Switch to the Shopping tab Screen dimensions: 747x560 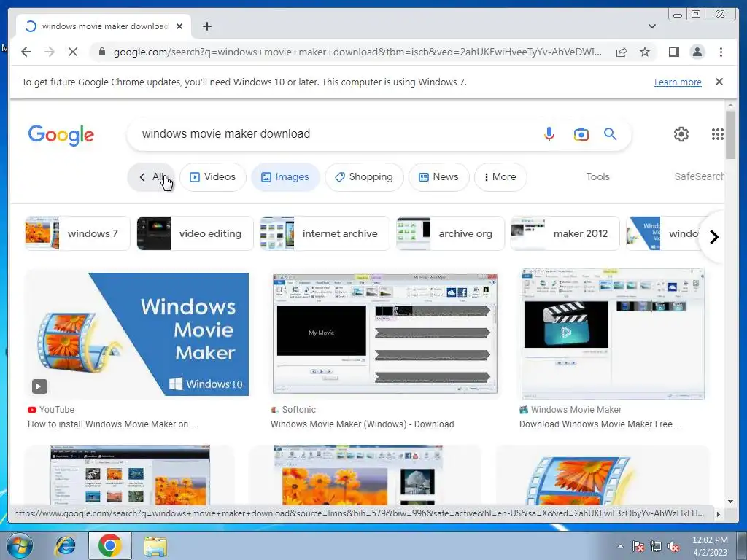click(x=364, y=176)
